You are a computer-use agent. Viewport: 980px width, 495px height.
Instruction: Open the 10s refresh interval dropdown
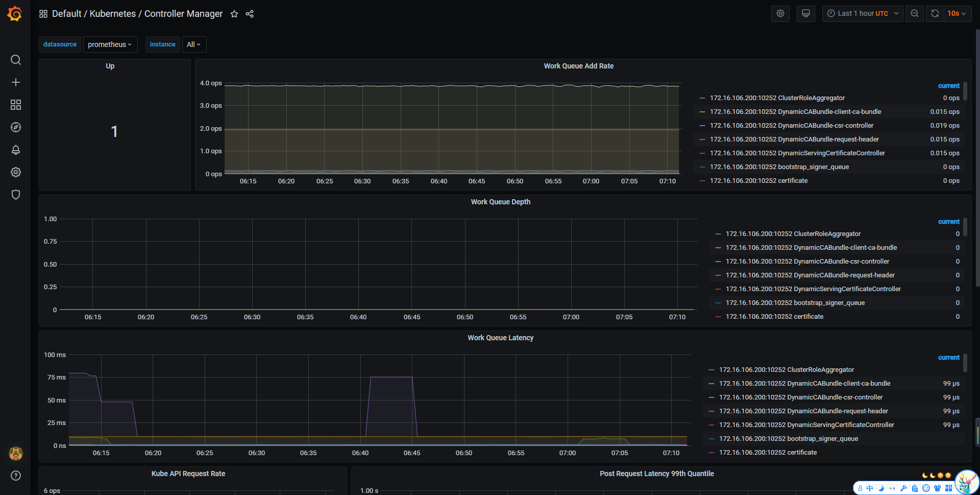coord(957,14)
